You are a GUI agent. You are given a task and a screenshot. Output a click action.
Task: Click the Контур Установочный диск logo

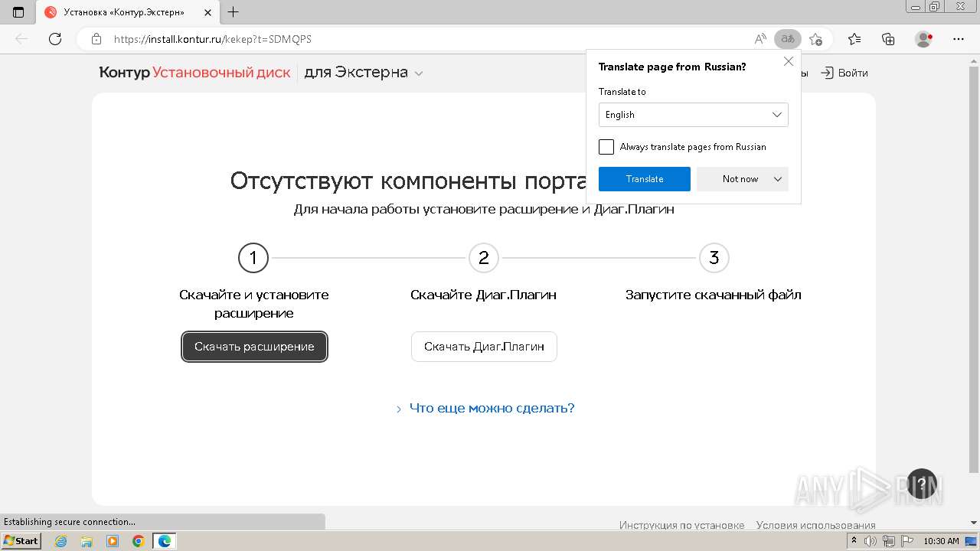(194, 73)
